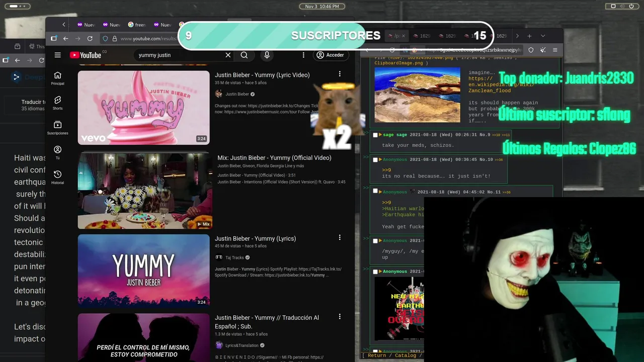Hide post No.9 with its arrow icon
The height and width of the screenshot is (362, 644).
click(380, 135)
